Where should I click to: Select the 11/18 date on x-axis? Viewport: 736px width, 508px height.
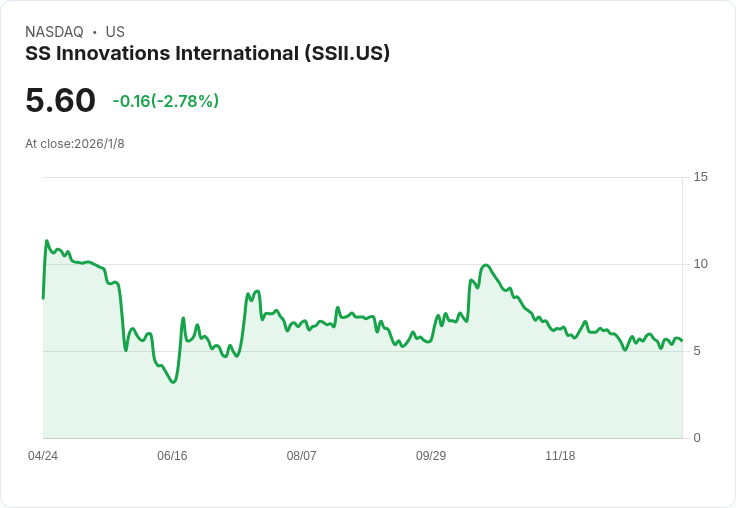560,456
